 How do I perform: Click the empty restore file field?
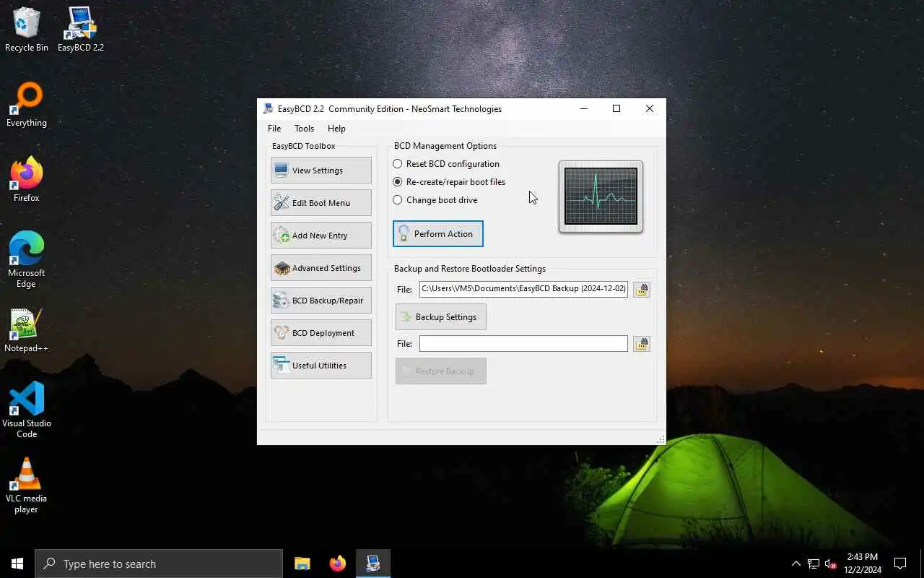523,344
